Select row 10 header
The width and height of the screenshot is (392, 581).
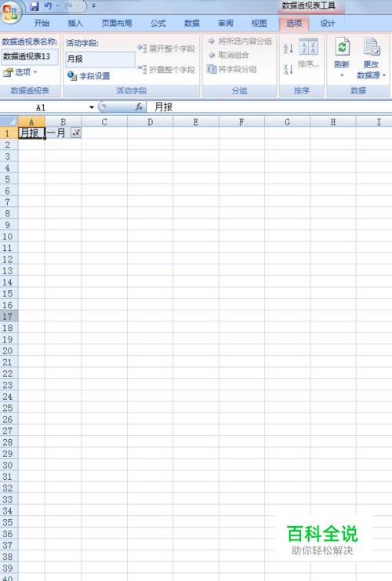tap(7, 237)
